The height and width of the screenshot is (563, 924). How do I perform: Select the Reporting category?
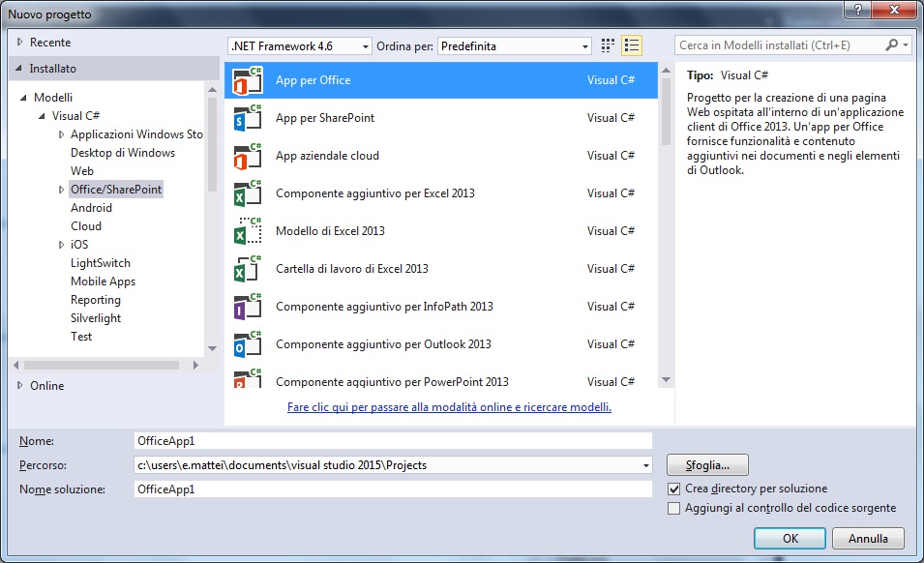pos(96,300)
